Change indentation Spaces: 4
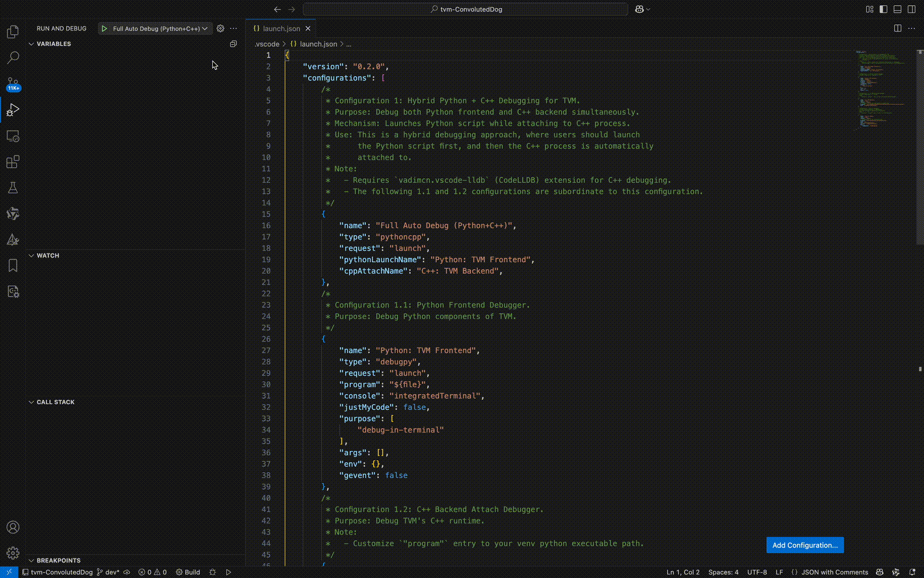 723,572
